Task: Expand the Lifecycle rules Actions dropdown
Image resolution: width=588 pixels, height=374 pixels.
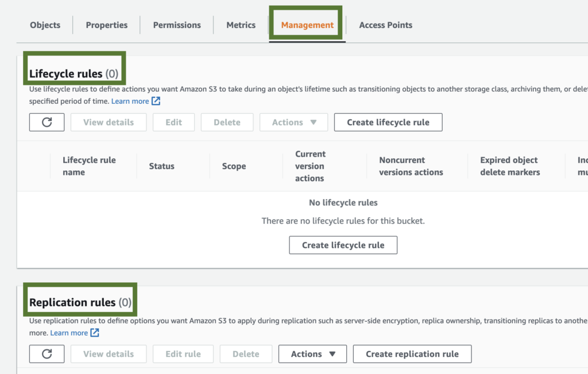Action: 293,122
